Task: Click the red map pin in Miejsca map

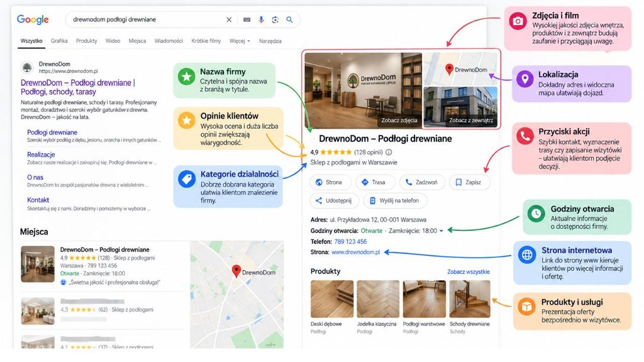Action: point(236,271)
